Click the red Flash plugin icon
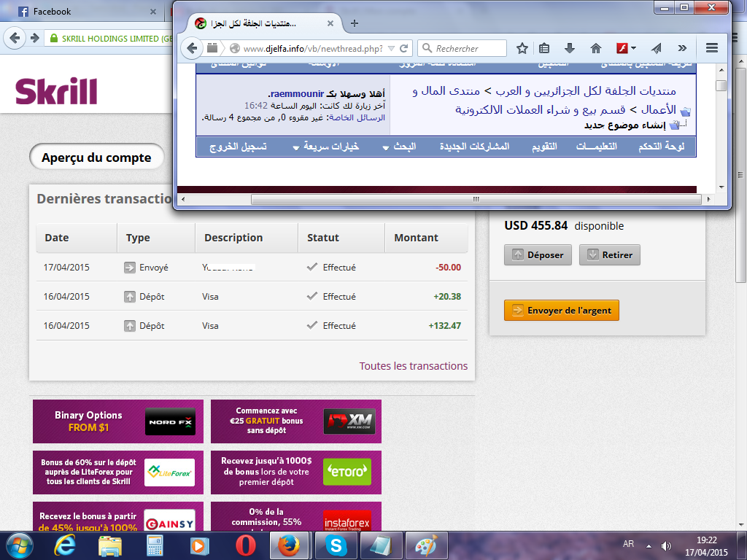Screen dimensions: 747x560 (x=622, y=48)
